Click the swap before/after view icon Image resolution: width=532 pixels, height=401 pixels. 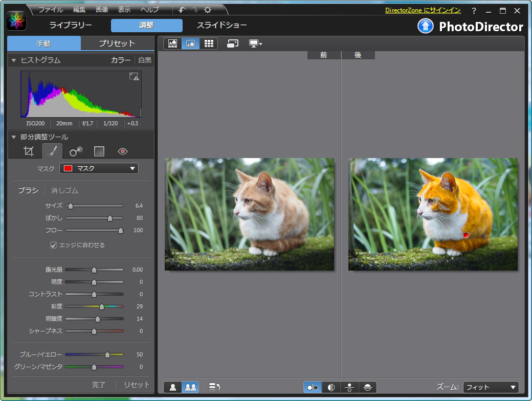232,44
